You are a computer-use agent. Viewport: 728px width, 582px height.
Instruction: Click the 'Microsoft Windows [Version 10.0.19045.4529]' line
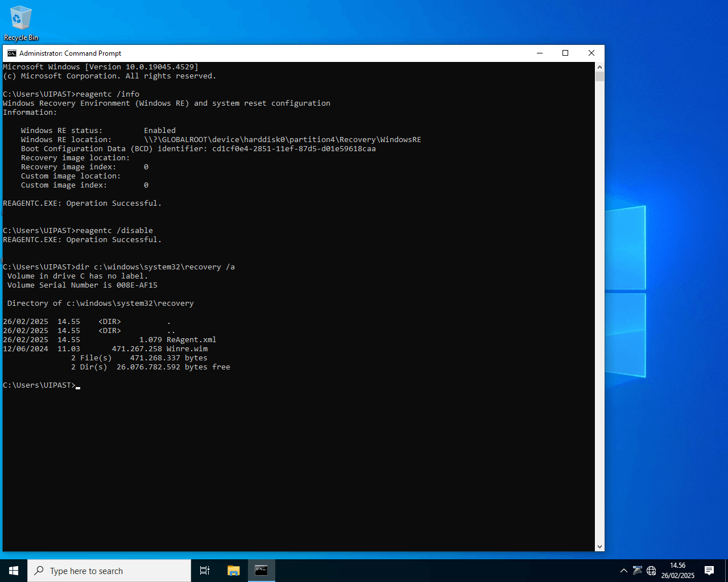pyautogui.click(x=101, y=66)
